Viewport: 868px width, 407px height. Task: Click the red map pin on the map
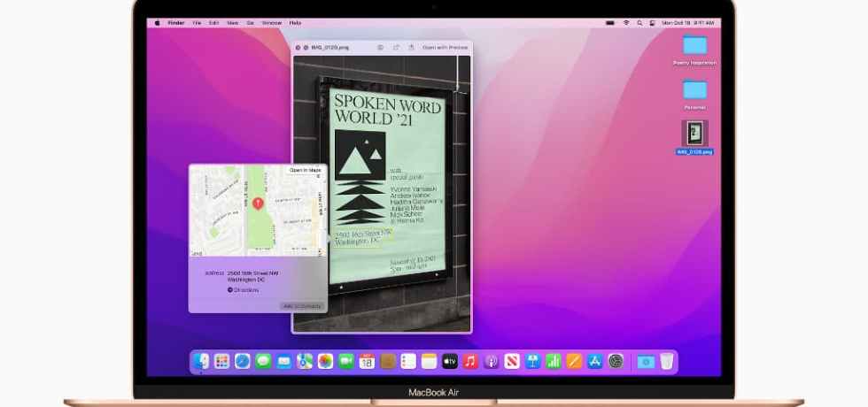(258, 203)
